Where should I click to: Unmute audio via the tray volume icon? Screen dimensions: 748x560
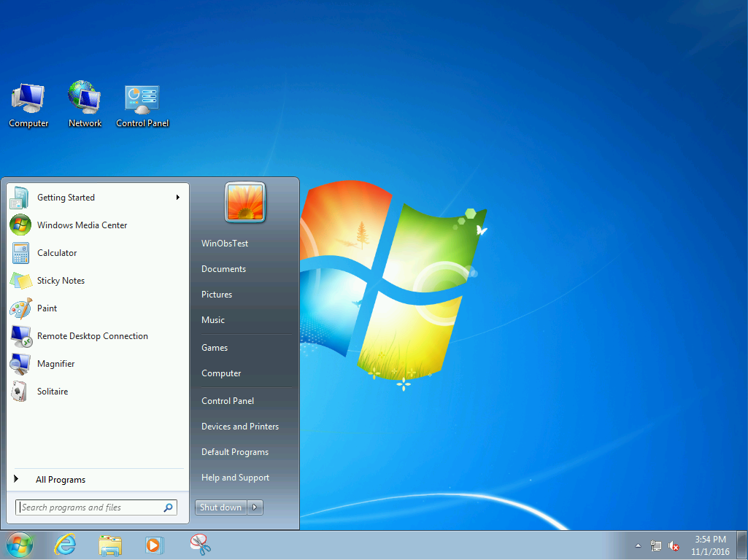[673, 545]
